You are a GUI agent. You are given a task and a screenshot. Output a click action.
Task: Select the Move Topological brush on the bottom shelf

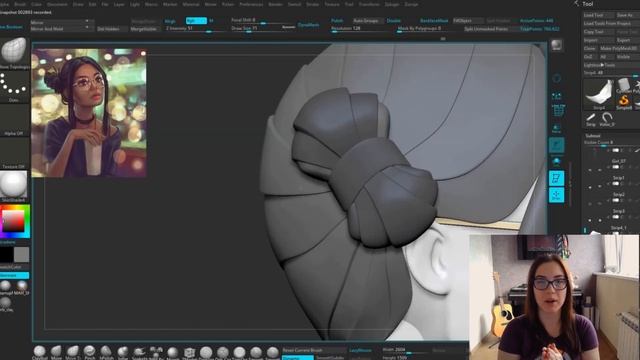(x=73, y=351)
